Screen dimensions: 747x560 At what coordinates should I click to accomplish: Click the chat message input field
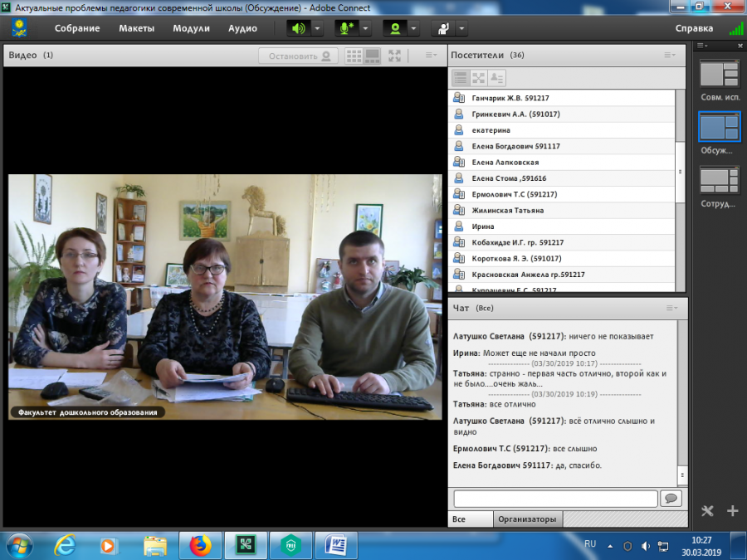(x=555, y=499)
